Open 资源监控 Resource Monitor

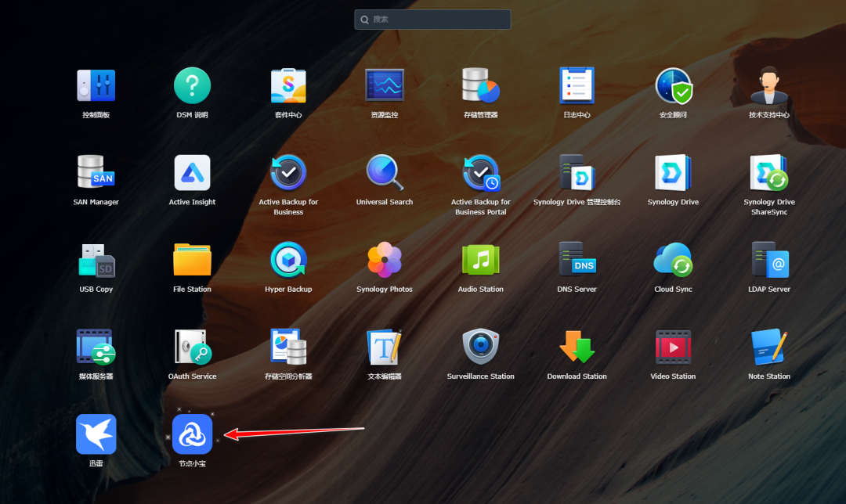384,86
